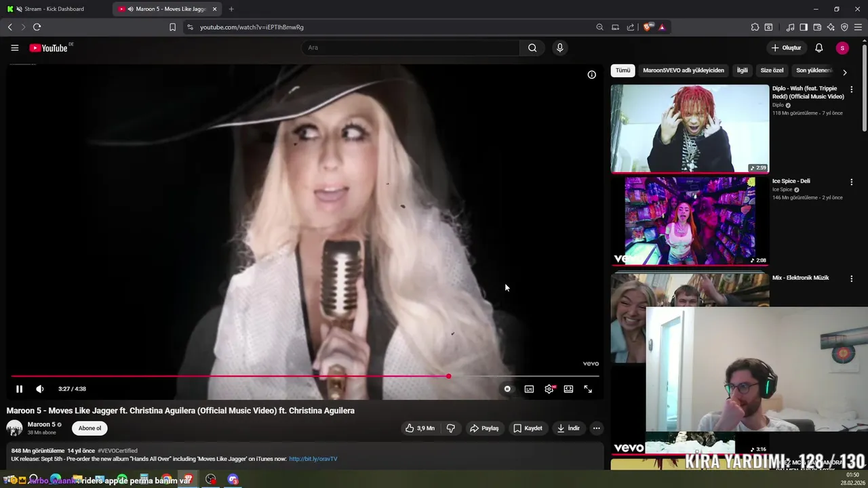Select Maroon5VEVO adlı yükleyiciden chip
This screenshot has height=488, width=868.
click(683, 70)
